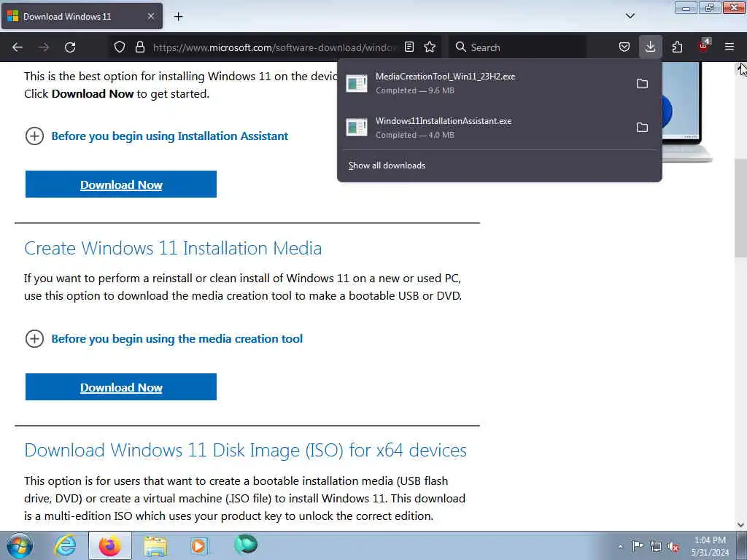The height and width of the screenshot is (560, 747).
Task: Show Windows11InstallationAssistant.exe in folder
Action: [x=642, y=127]
